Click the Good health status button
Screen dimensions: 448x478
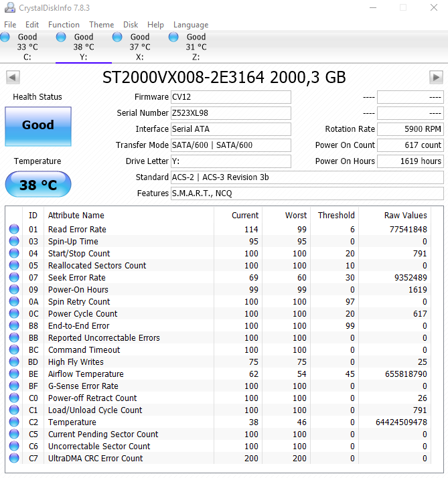click(38, 127)
